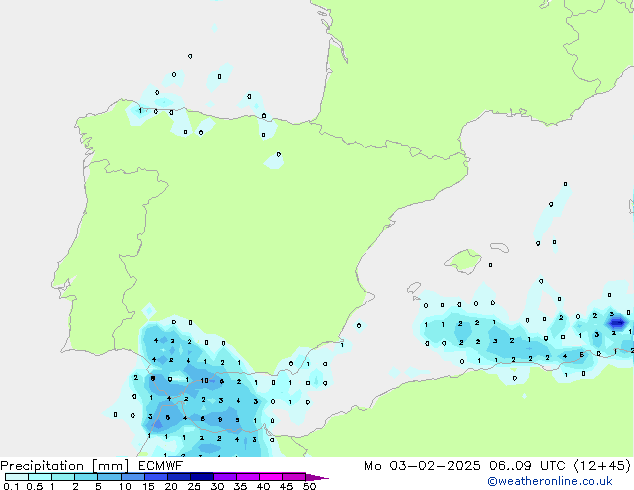Click the darkest blue precipitation cell off Algeria
This screenshot has width=634, height=490.
click(x=617, y=323)
